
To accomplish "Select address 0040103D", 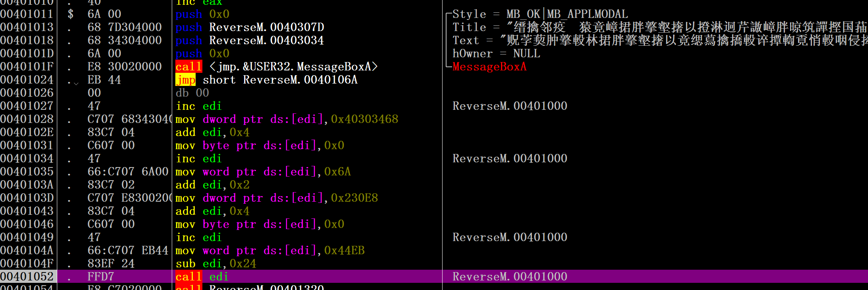I will coord(27,198).
